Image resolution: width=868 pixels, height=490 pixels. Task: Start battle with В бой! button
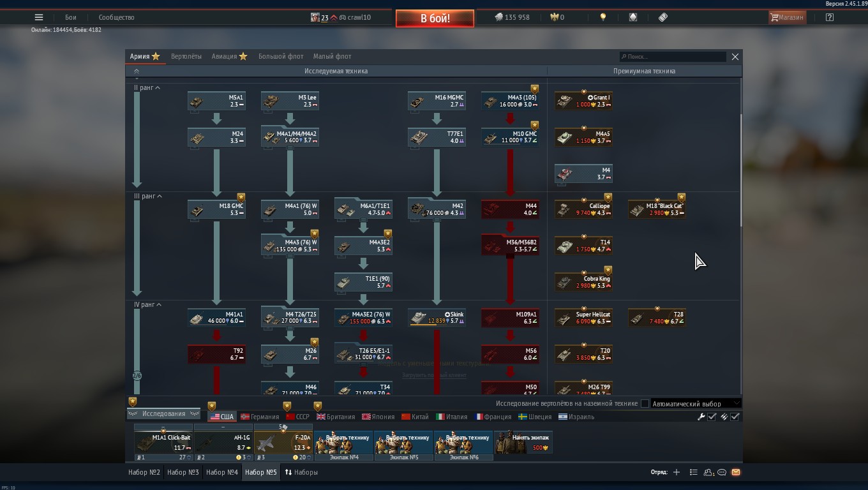click(x=435, y=18)
